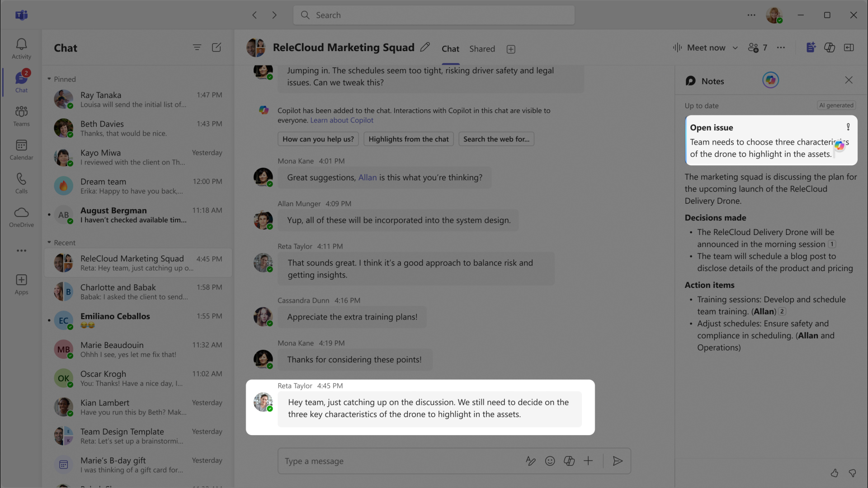Open Copilot from the chat header
The image size is (868, 488).
coord(830,47)
